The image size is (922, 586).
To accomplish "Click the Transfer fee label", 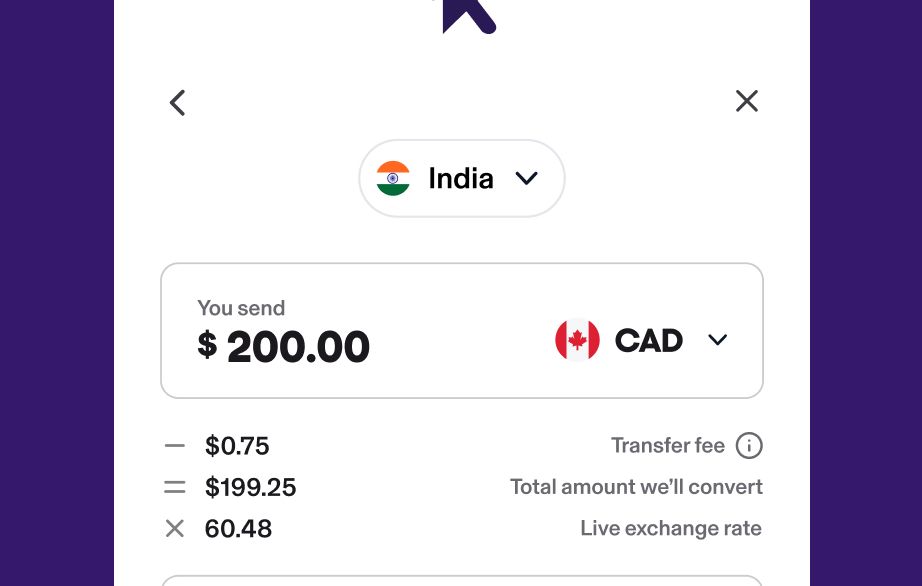I will coord(668,445).
